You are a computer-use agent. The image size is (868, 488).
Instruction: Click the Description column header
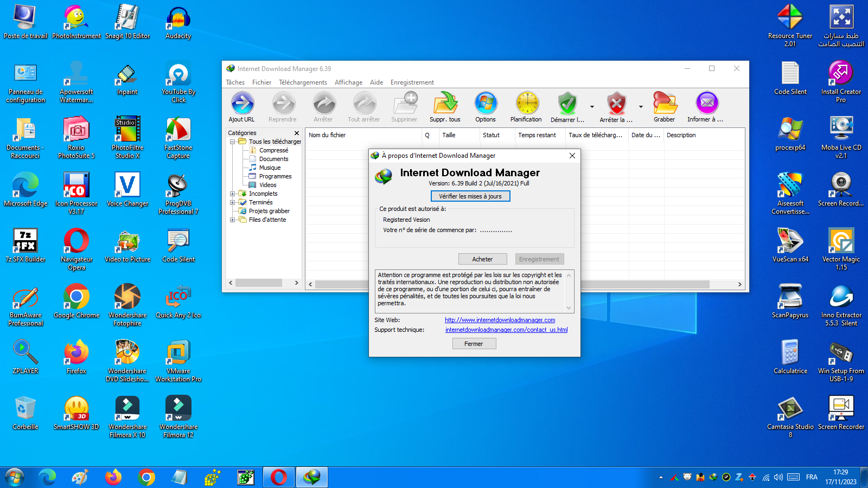(704, 135)
